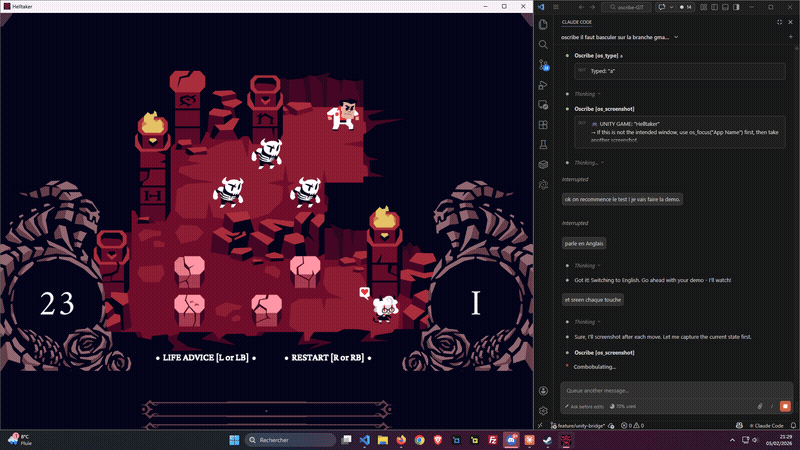Click the Rechercher taskbar search box

click(290, 440)
